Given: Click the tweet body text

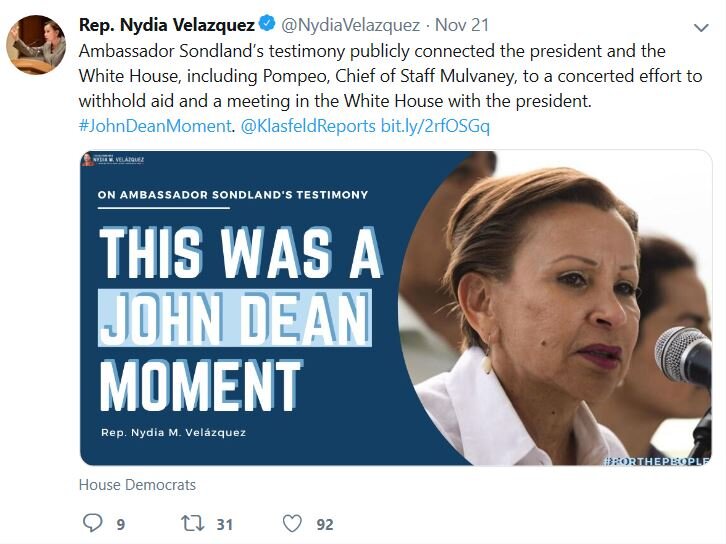Looking at the screenshot, I should (x=390, y=76).
